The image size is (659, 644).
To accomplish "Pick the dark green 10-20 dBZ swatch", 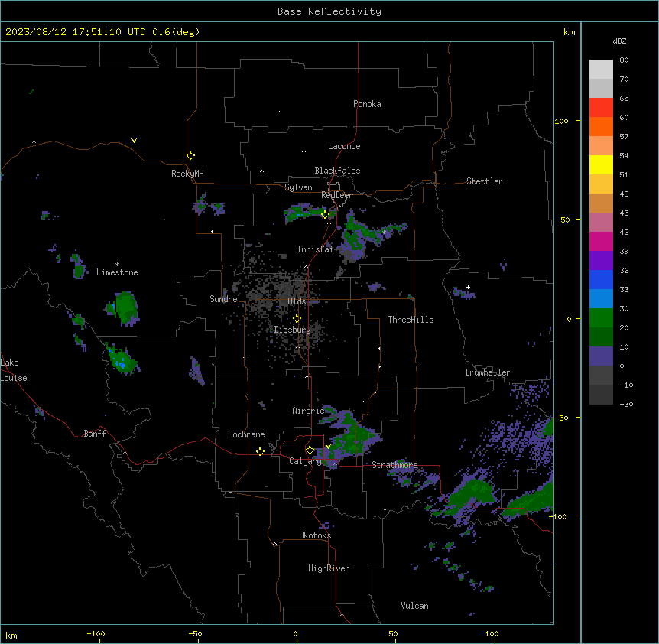I will click(601, 337).
